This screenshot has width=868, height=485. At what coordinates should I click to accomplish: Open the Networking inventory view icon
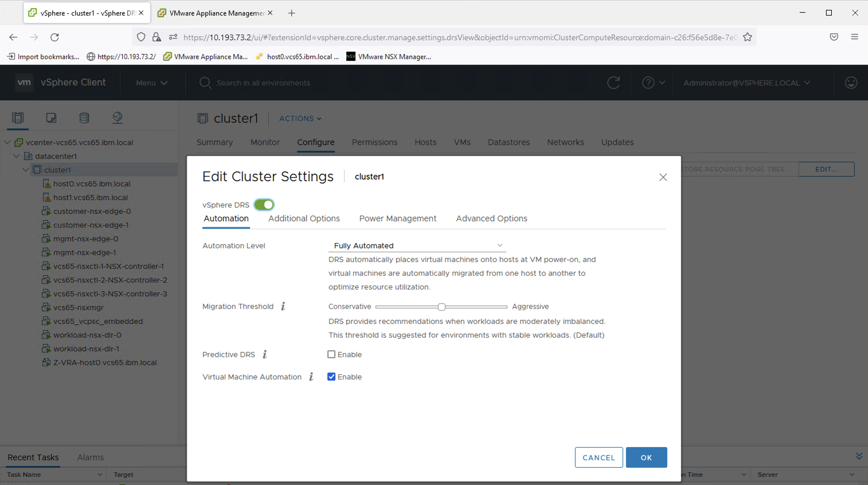117,118
